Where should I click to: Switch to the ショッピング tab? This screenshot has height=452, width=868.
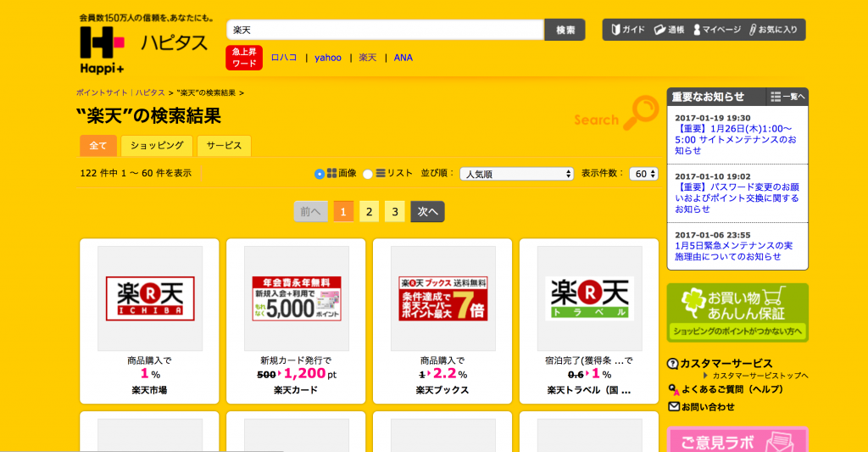point(157,146)
